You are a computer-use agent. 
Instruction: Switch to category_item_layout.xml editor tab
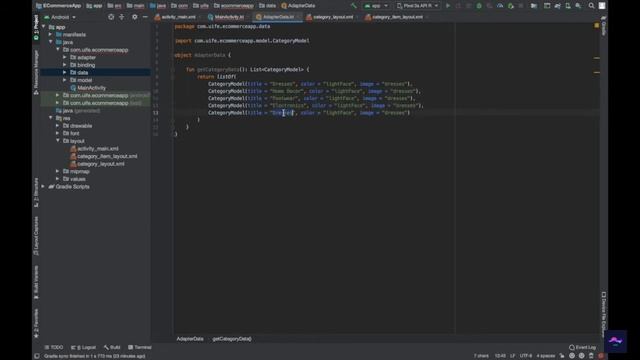coord(395,17)
